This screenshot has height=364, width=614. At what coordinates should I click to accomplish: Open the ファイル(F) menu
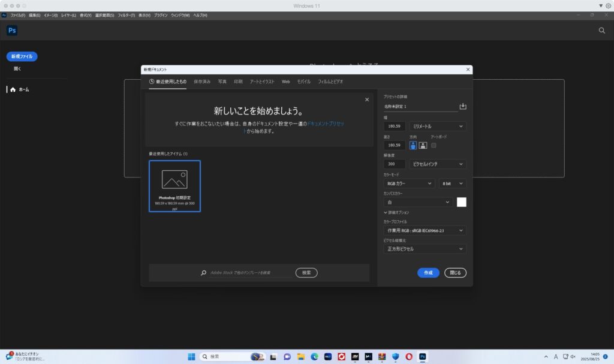click(x=17, y=15)
